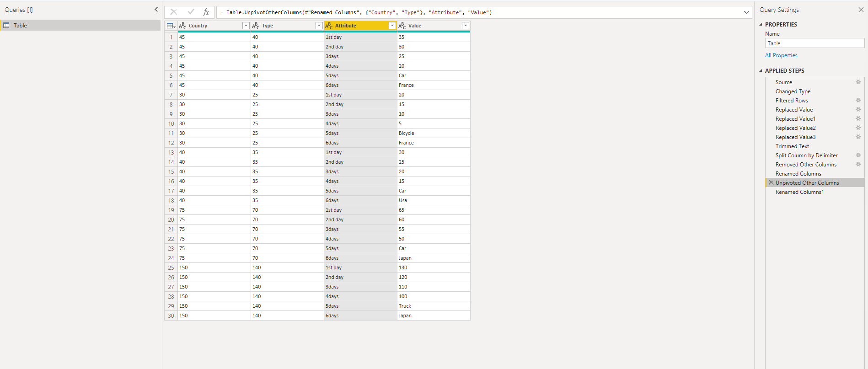Click the Value cell 'Bicycle' in row 11
Viewport: 868px width, 369px height.
434,134
